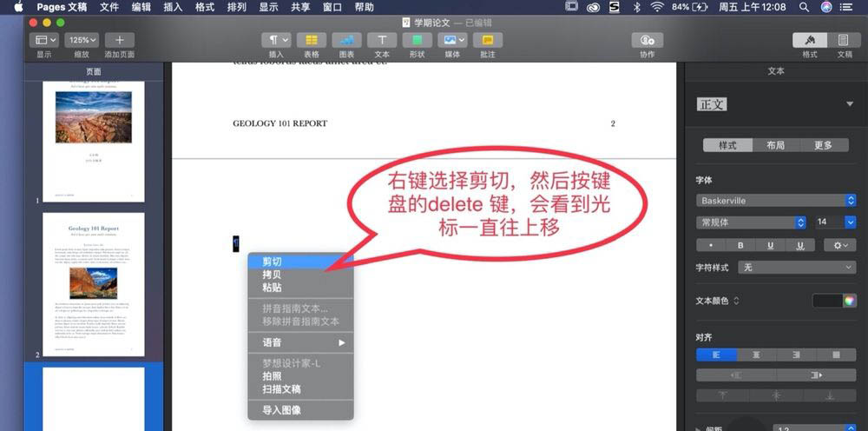Align text right
The width and height of the screenshot is (868, 431).
pyautogui.click(x=797, y=355)
